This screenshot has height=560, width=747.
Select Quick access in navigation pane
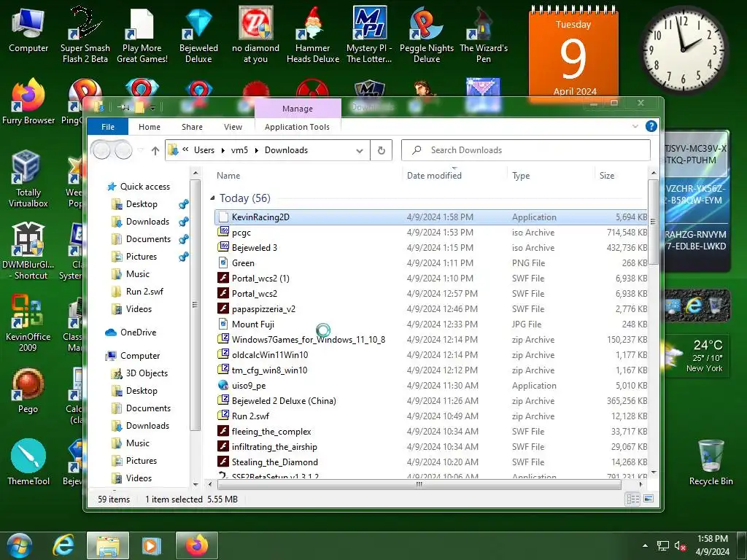coord(145,186)
